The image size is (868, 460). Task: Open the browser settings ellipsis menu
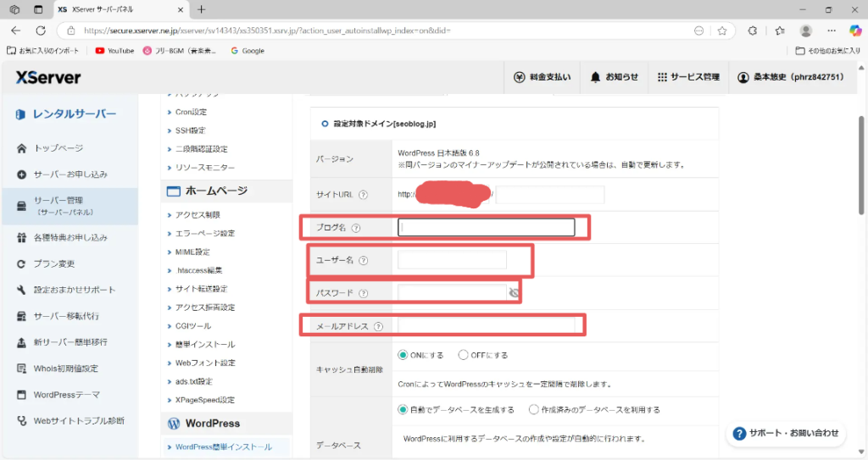pyautogui.click(x=832, y=30)
